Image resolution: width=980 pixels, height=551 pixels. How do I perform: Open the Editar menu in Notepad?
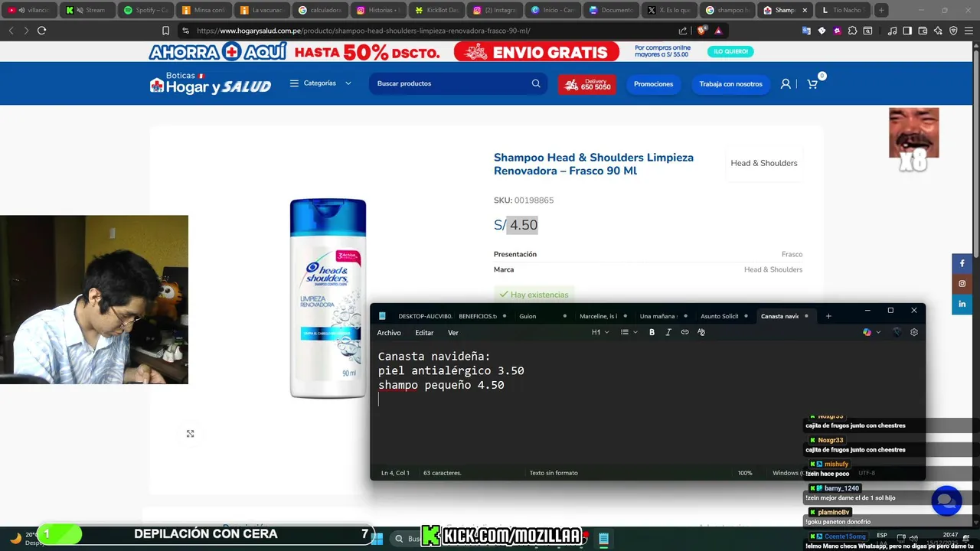(424, 332)
